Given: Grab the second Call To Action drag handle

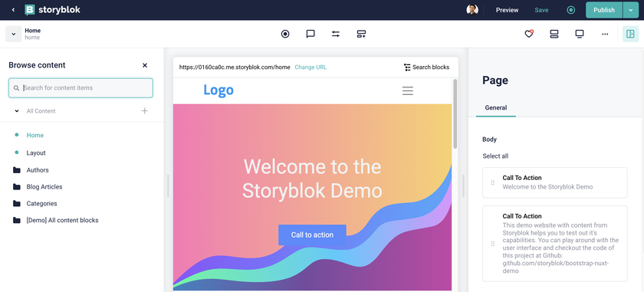Looking at the screenshot, I should tap(493, 244).
